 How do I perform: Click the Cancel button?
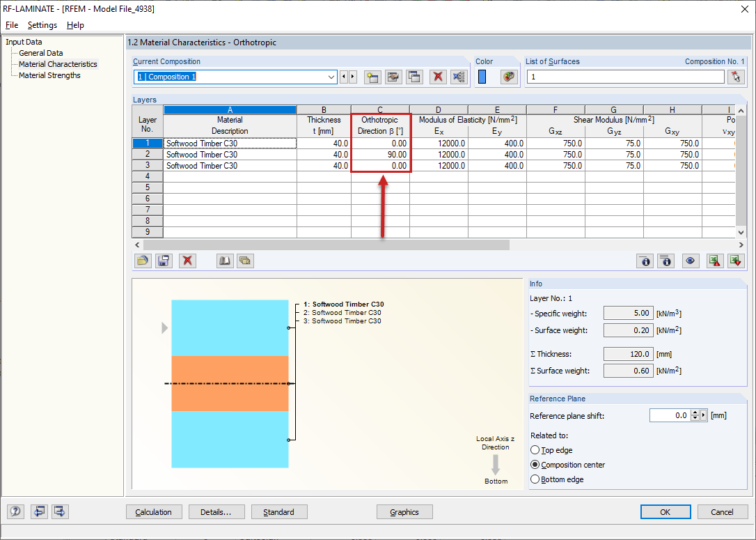point(723,512)
